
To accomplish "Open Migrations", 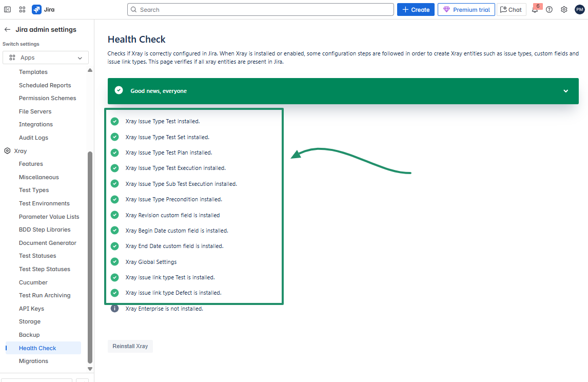I will coord(34,361).
